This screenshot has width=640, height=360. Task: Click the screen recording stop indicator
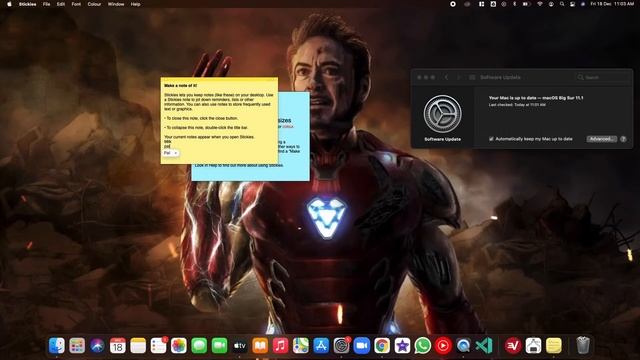[453, 4]
